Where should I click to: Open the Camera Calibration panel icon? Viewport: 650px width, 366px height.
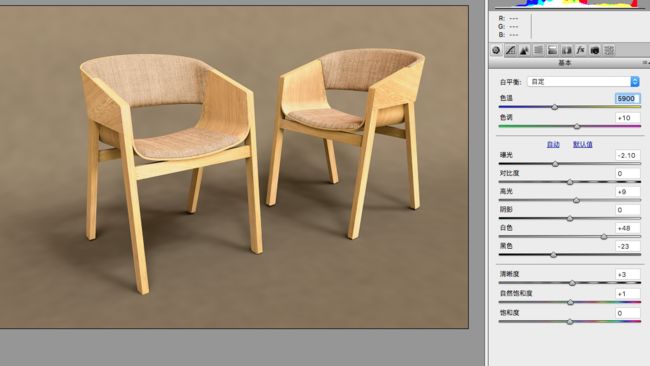pyautogui.click(x=595, y=51)
